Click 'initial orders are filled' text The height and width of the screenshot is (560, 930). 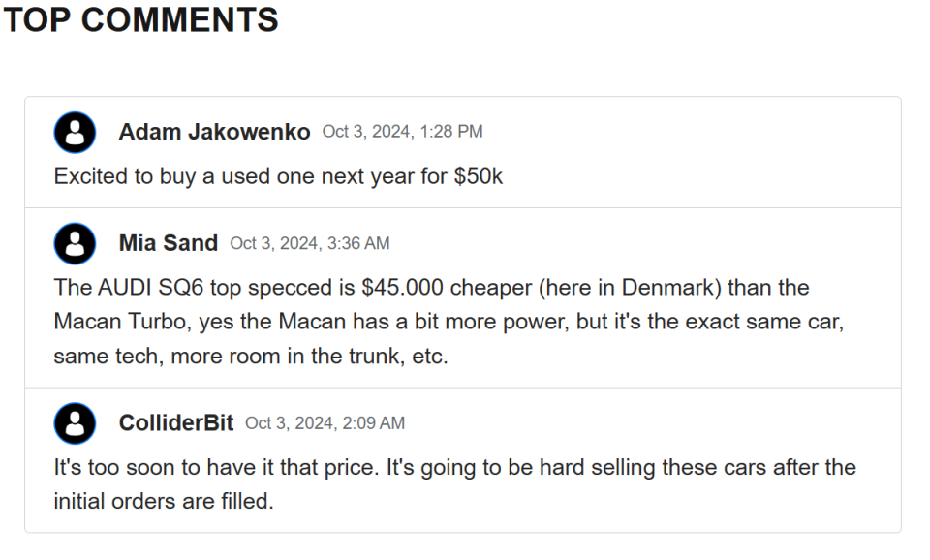[164, 502]
